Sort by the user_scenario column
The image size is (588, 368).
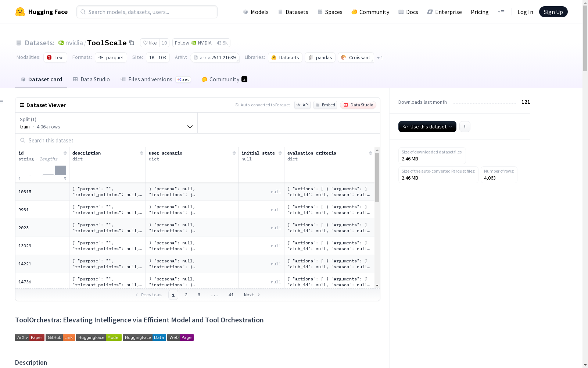tap(234, 153)
